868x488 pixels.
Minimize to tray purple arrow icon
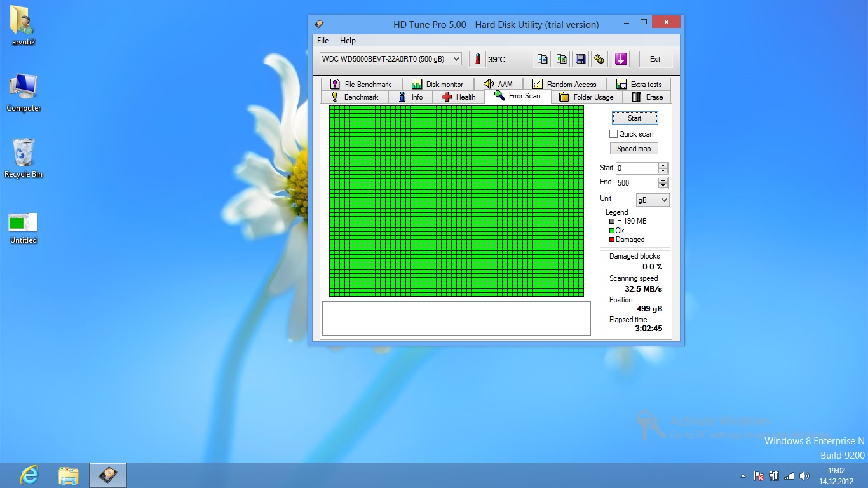click(x=621, y=59)
